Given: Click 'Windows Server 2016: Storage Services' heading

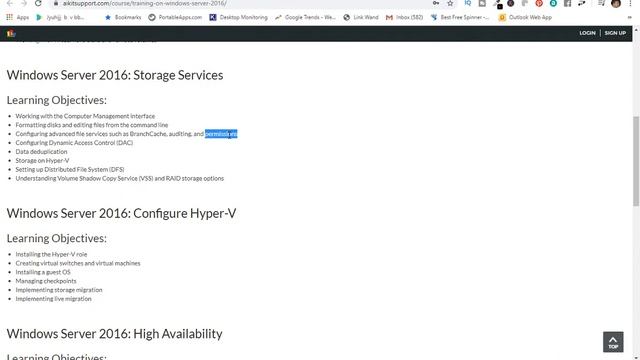Looking at the screenshot, I should coord(115,75).
